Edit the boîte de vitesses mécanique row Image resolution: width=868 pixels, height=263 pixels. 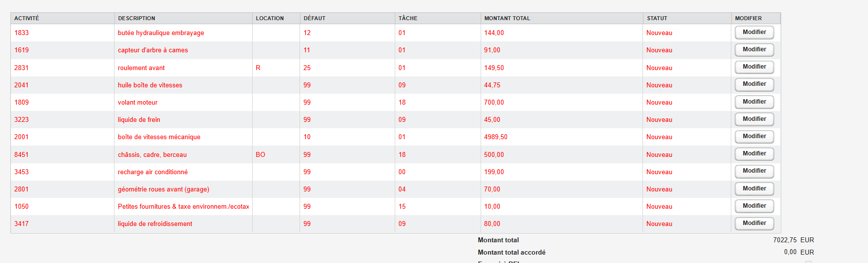pos(754,137)
